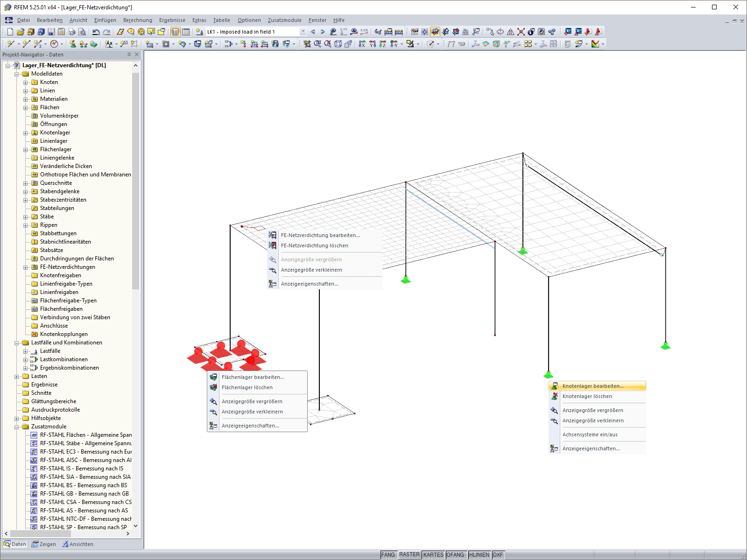Click the FE-Netzverdichtung löschen icon
747x560 pixels.
273,245
